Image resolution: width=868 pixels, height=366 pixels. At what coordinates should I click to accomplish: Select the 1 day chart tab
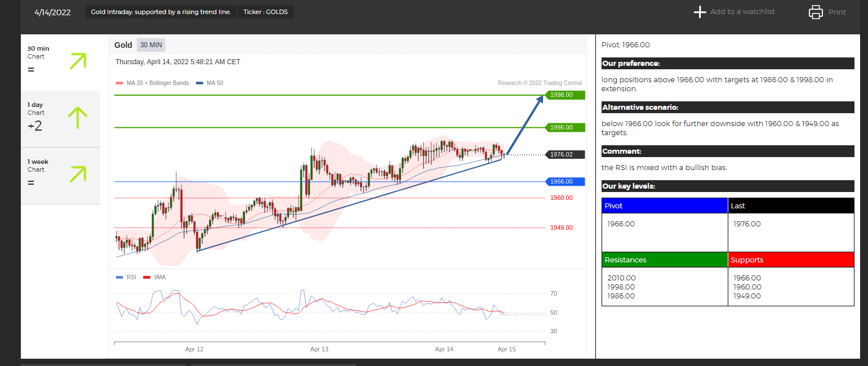[60, 119]
